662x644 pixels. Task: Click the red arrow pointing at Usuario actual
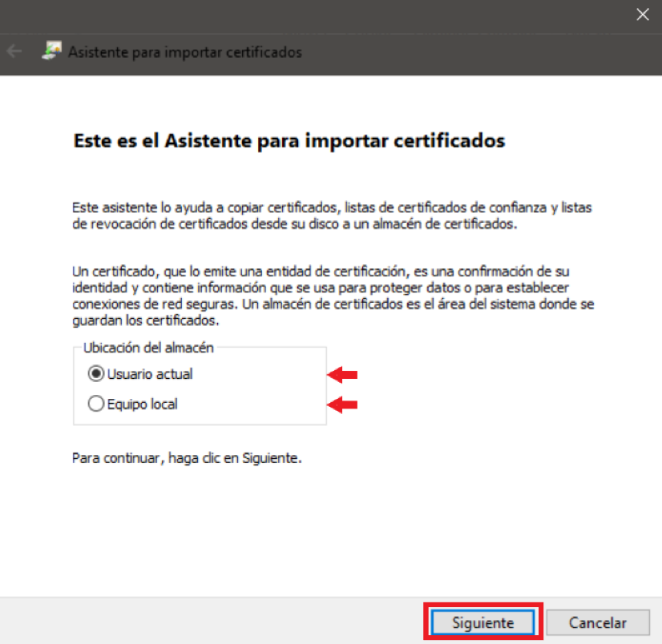click(x=343, y=374)
